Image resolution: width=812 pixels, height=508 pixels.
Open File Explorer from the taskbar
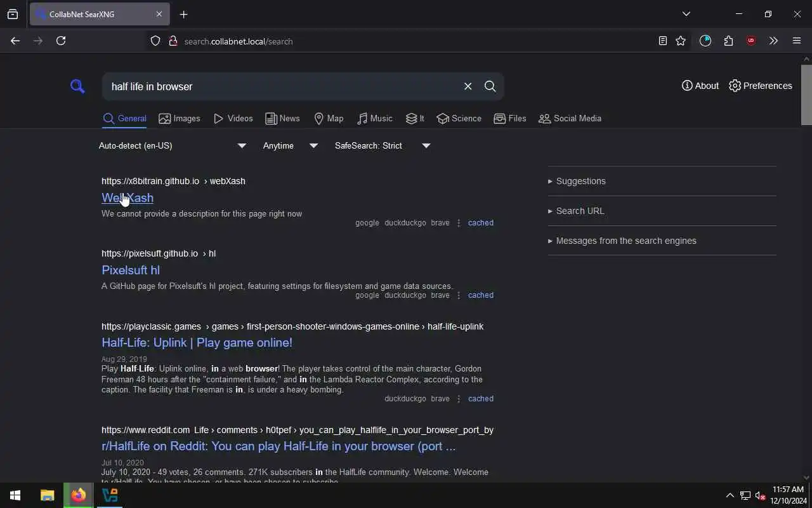point(47,495)
